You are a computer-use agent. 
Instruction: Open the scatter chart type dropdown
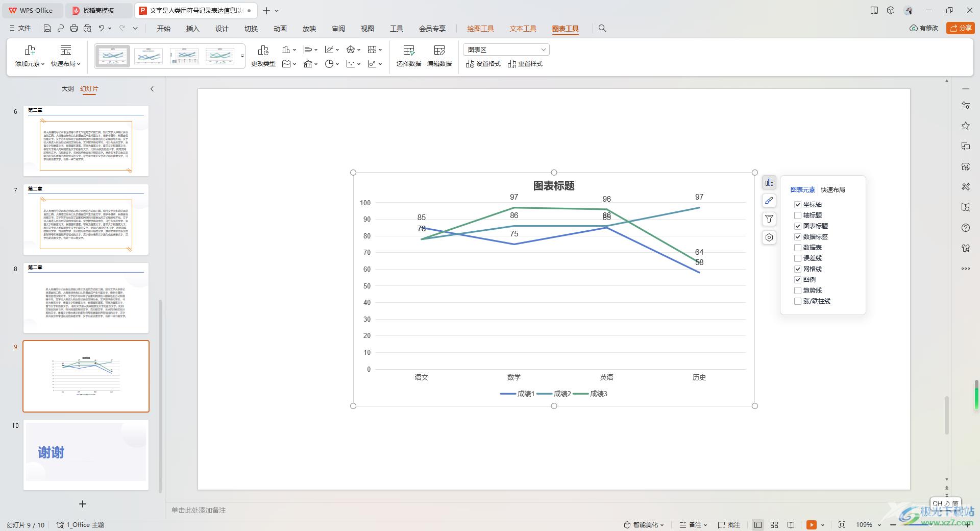pyautogui.click(x=353, y=64)
